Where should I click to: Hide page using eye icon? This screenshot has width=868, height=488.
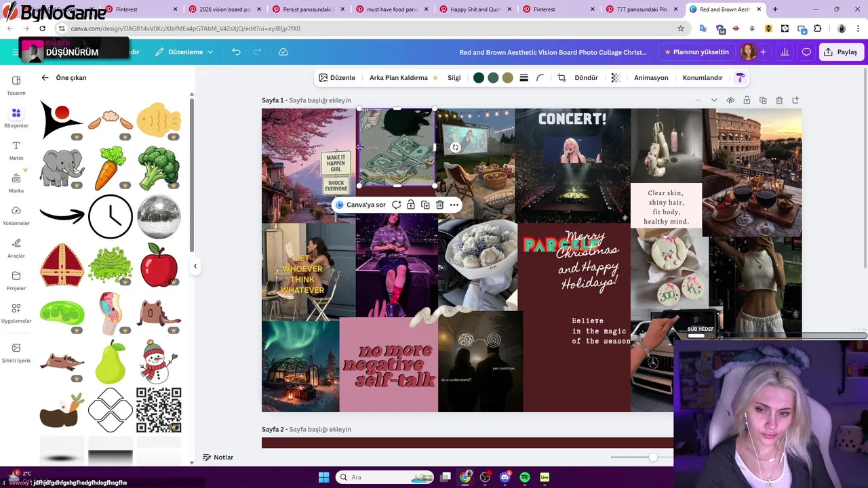(730, 100)
